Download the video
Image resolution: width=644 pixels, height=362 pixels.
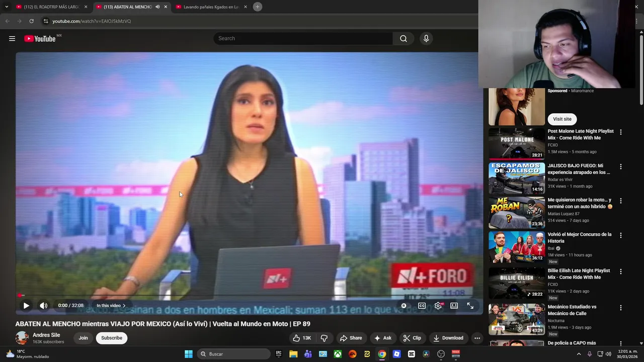click(x=448, y=338)
